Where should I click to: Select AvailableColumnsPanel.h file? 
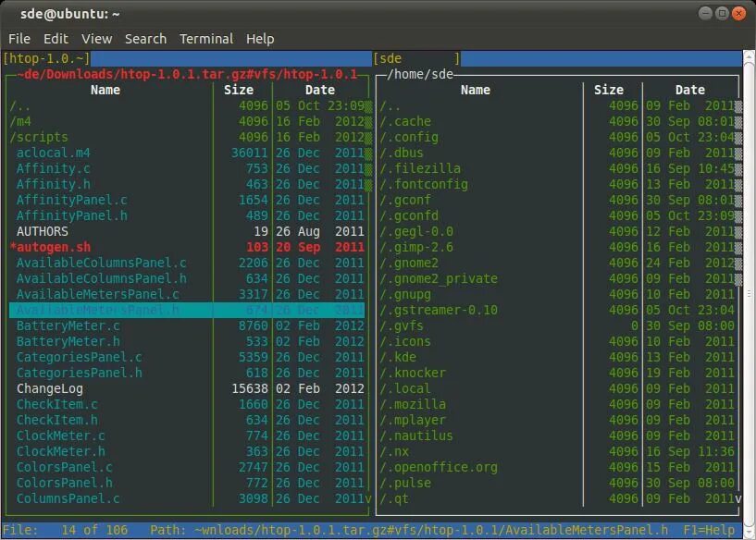coord(187,279)
